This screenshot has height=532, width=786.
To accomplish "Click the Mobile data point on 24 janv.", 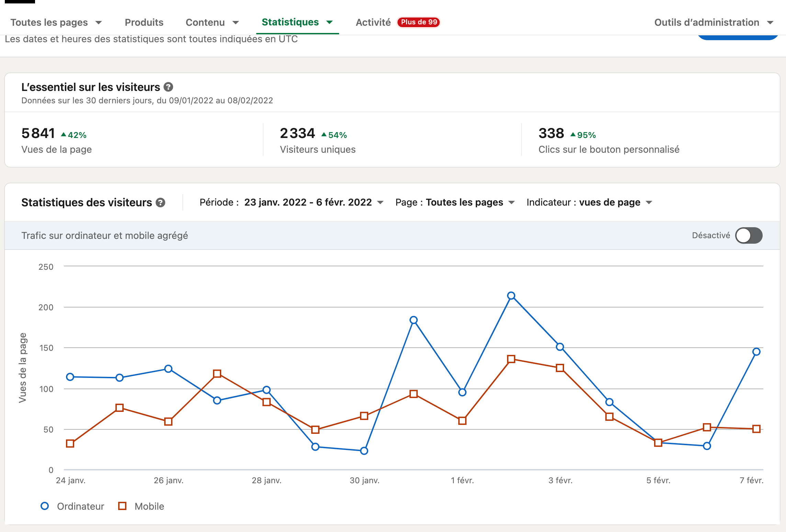I will (70, 443).
